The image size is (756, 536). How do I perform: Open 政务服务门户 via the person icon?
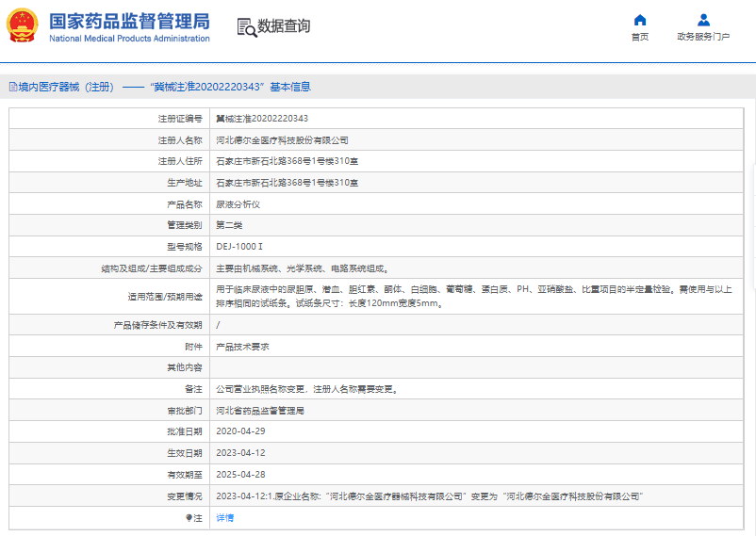(703, 20)
